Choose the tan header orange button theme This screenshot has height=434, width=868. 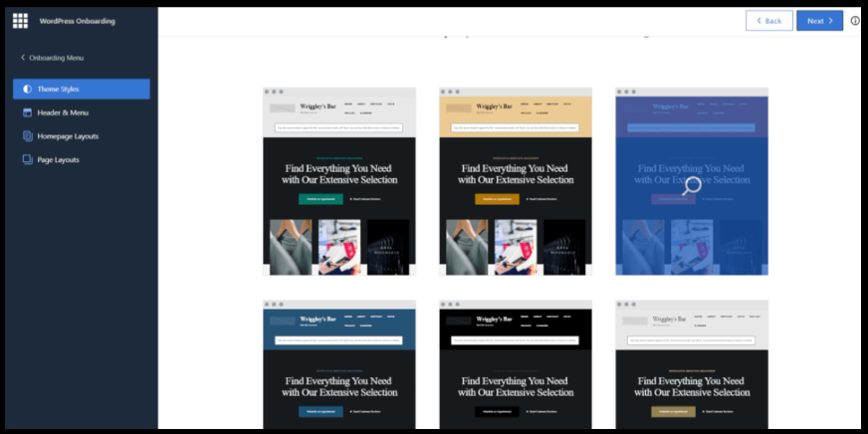click(516, 181)
